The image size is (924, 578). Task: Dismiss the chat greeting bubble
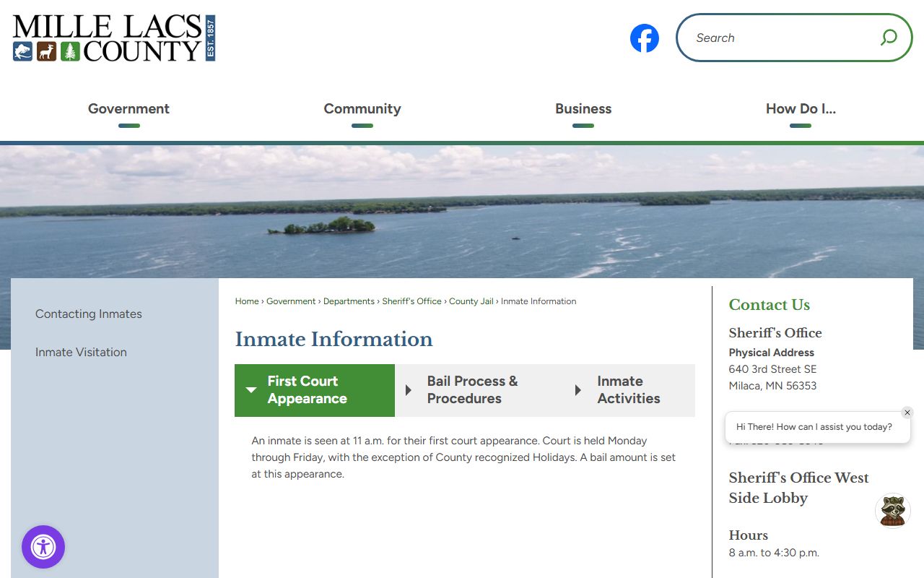(x=907, y=413)
